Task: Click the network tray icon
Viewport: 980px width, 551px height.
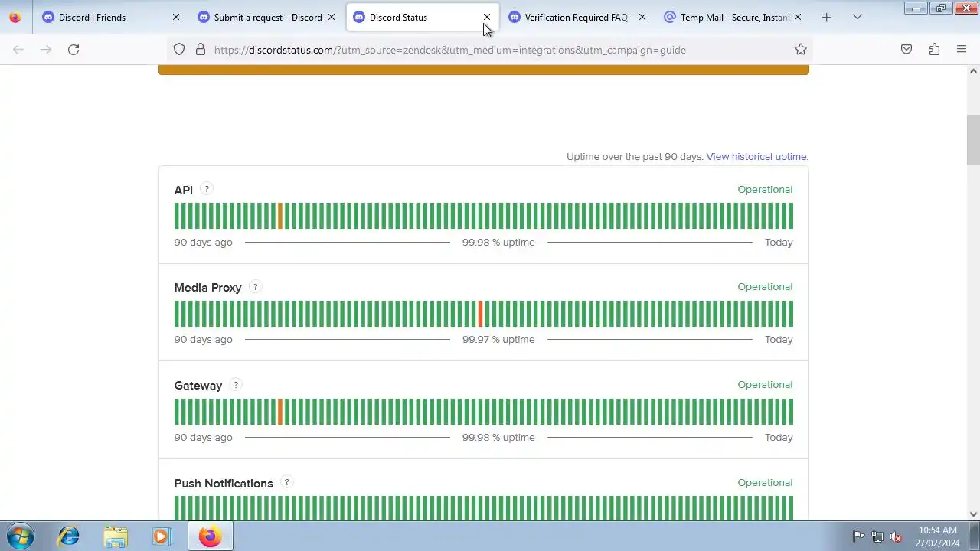Action: click(877, 536)
